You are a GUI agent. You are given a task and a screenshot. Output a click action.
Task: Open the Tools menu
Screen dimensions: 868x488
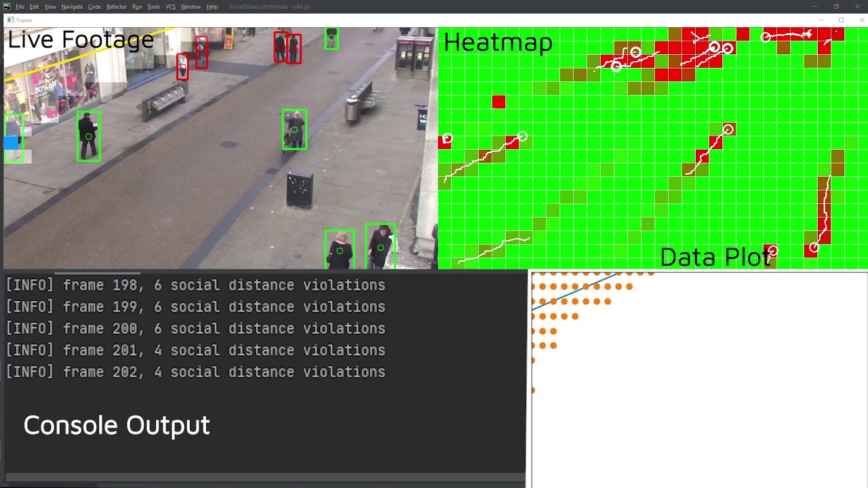click(x=154, y=7)
